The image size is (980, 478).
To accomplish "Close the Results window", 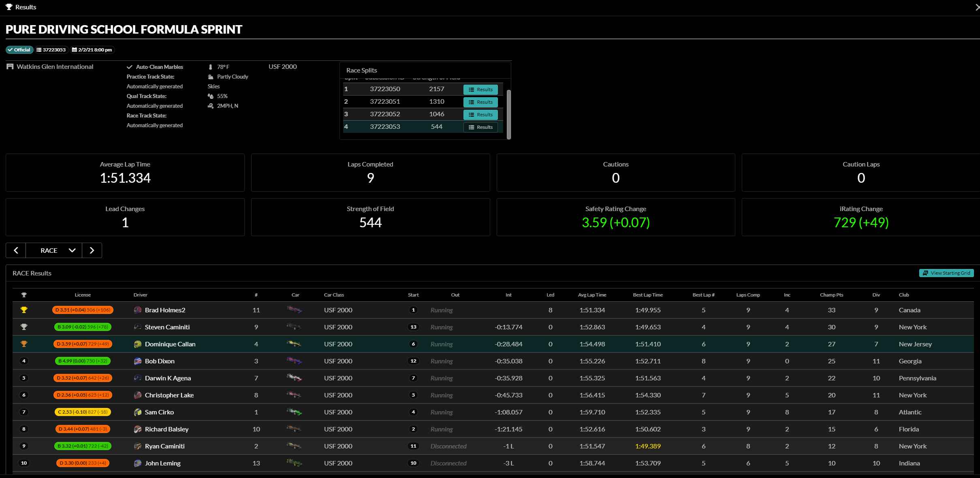I will pyautogui.click(x=977, y=7).
